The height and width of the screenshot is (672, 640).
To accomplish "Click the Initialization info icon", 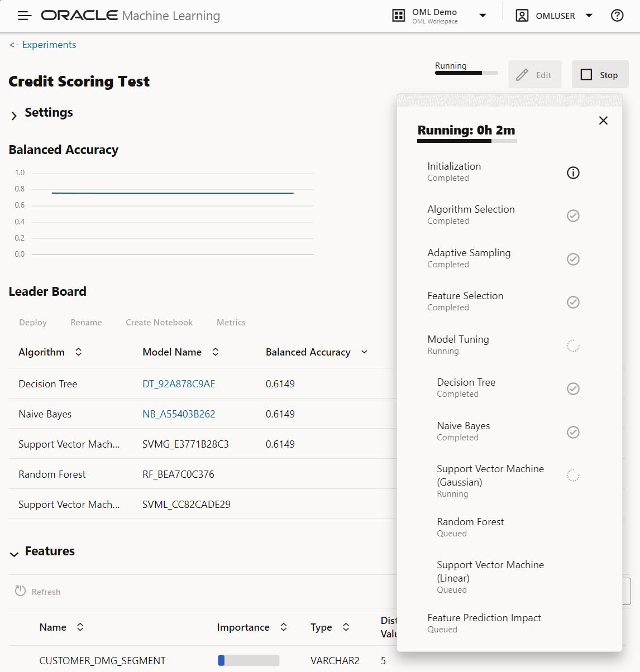I will tap(573, 173).
